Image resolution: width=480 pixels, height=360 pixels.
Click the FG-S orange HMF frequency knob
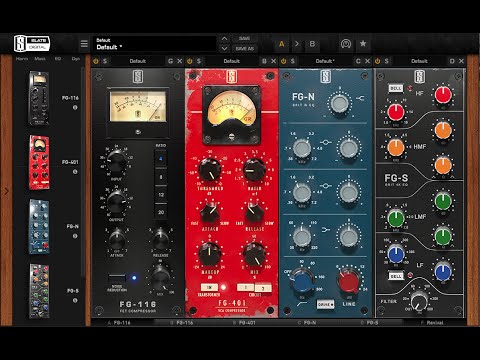[396, 147]
